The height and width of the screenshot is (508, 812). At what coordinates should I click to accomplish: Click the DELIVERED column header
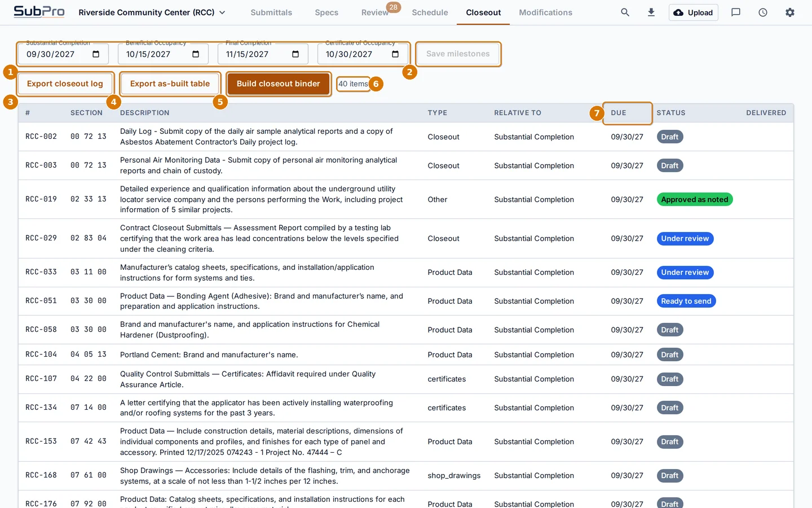(766, 113)
